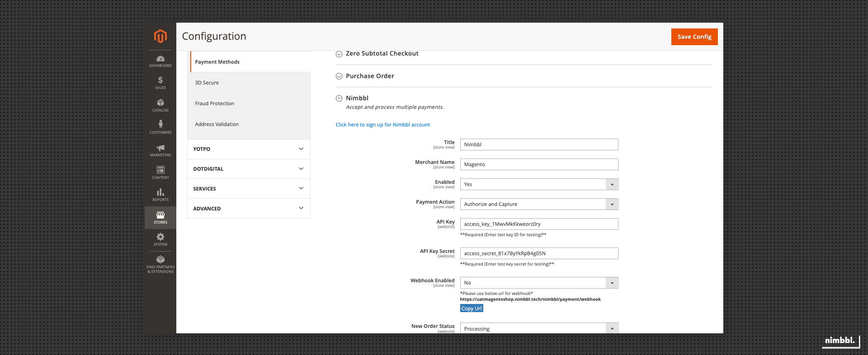
Task: Click the Title input field
Action: (539, 145)
